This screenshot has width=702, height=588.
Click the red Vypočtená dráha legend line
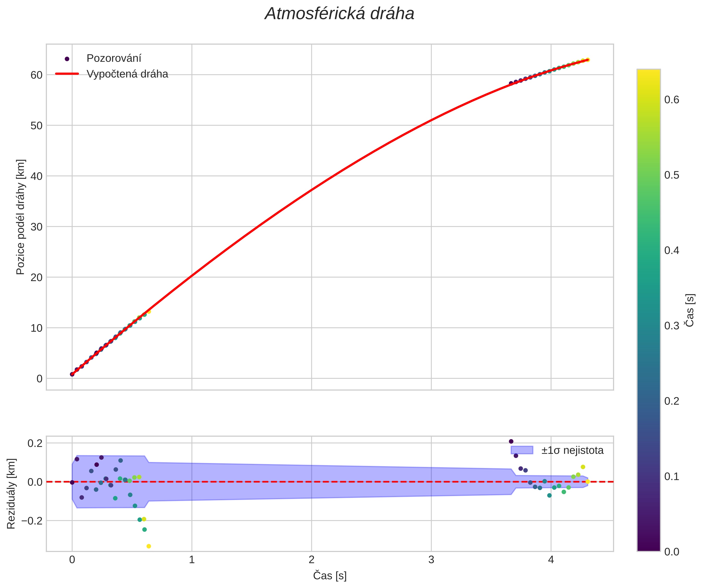[x=67, y=74]
